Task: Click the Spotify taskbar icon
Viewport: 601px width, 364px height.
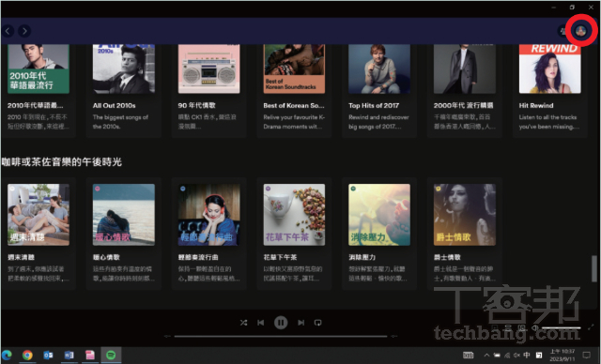Action: tap(111, 355)
